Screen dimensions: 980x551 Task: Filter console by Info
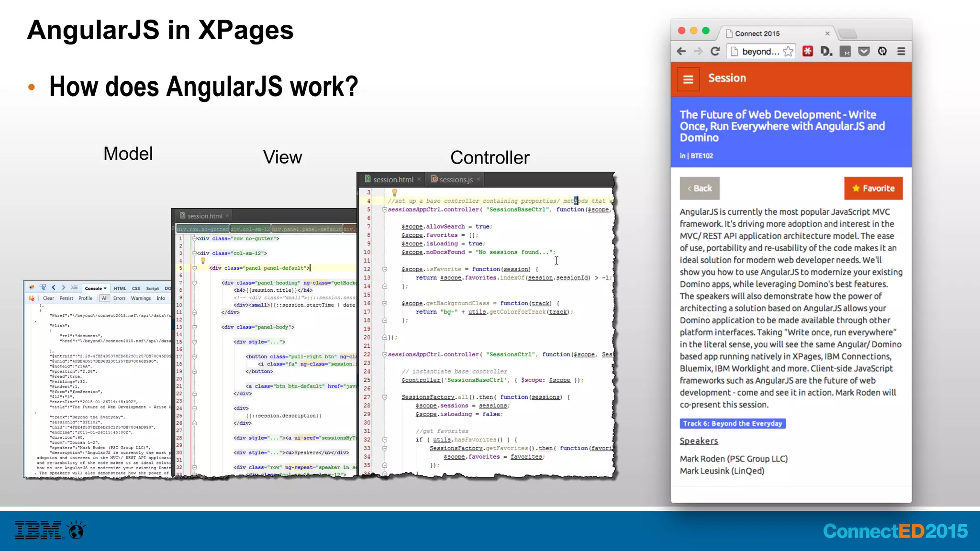click(x=161, y=298)
